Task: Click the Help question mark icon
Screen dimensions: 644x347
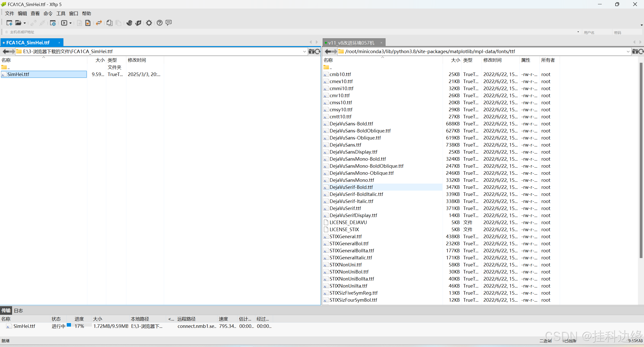Action: 160,23
